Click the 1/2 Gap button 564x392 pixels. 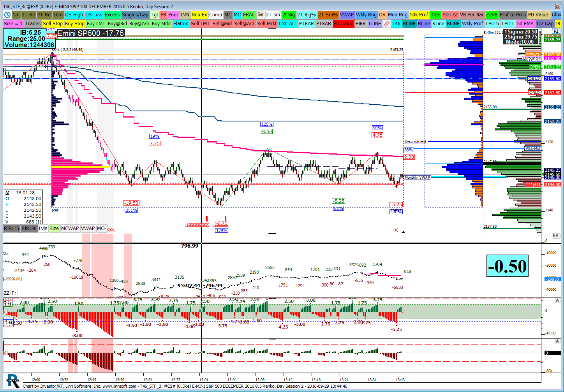tap(545, 24)
